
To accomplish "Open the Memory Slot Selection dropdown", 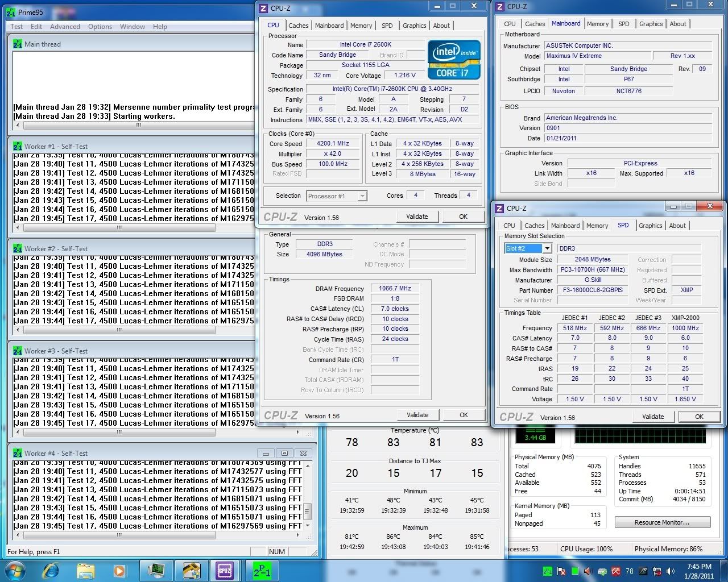I will coord(547,248).
